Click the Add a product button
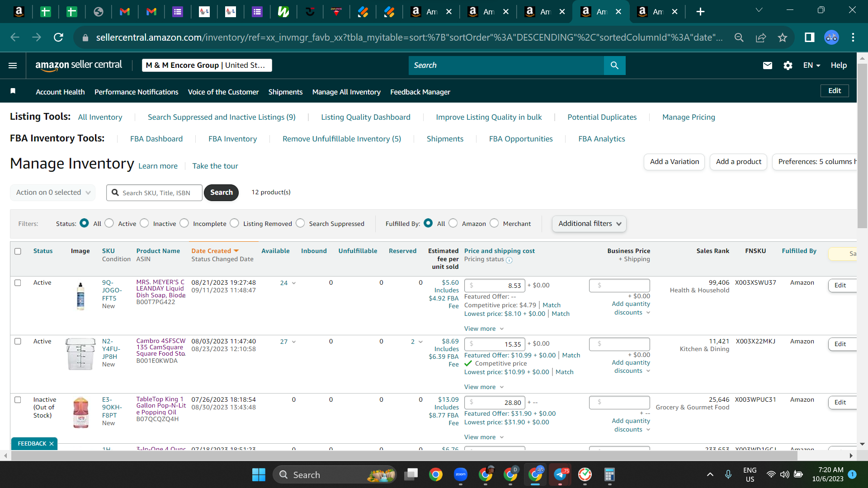The width and height of the screenshot is (868, 488). [739, 162]
